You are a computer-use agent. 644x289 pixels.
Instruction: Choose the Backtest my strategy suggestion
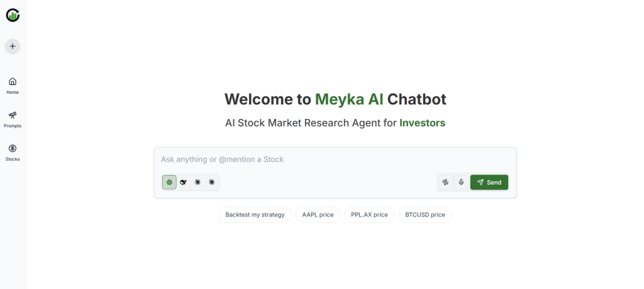255,215
